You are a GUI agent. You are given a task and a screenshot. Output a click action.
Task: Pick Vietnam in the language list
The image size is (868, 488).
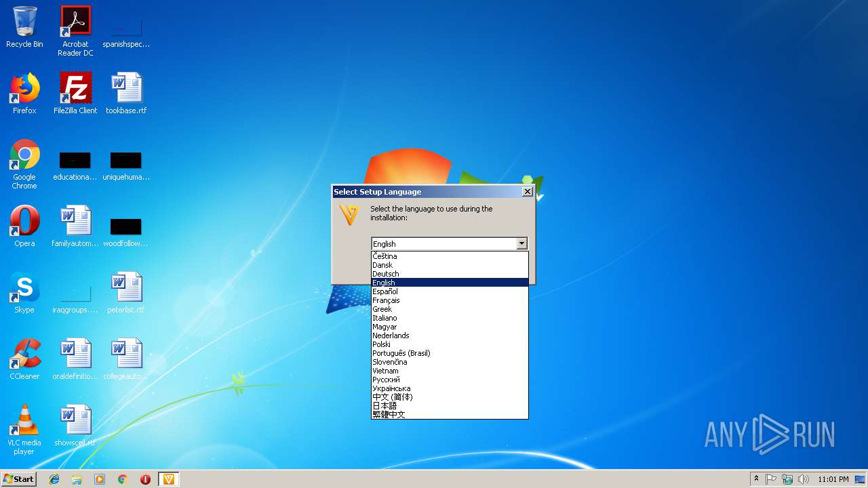450,371
